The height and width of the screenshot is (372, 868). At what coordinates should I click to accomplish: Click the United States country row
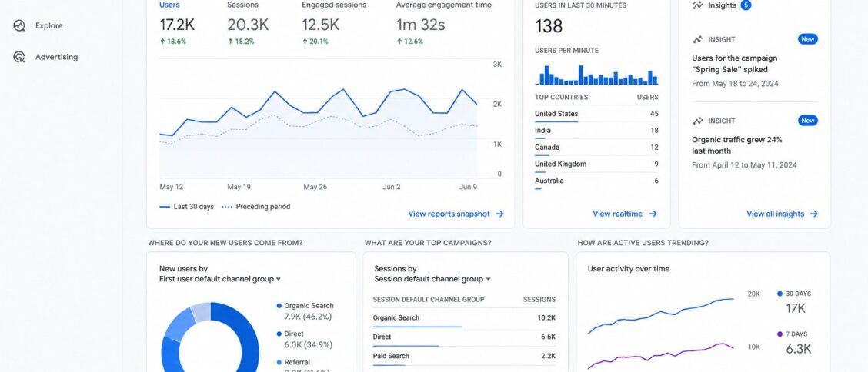[597, 114]
